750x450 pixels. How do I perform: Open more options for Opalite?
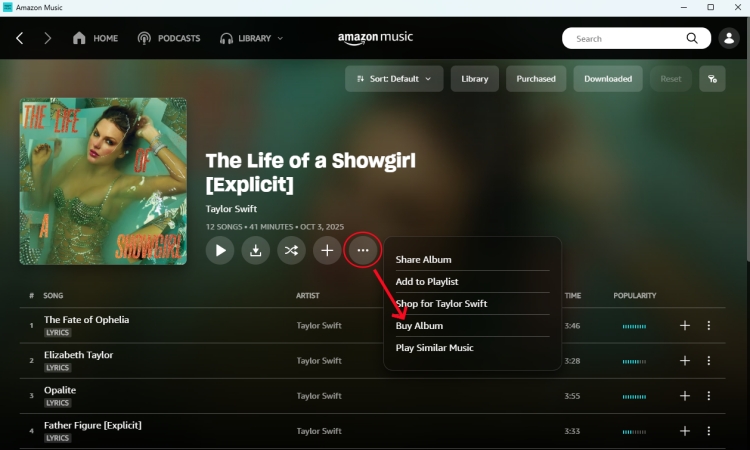pos(708,396)
